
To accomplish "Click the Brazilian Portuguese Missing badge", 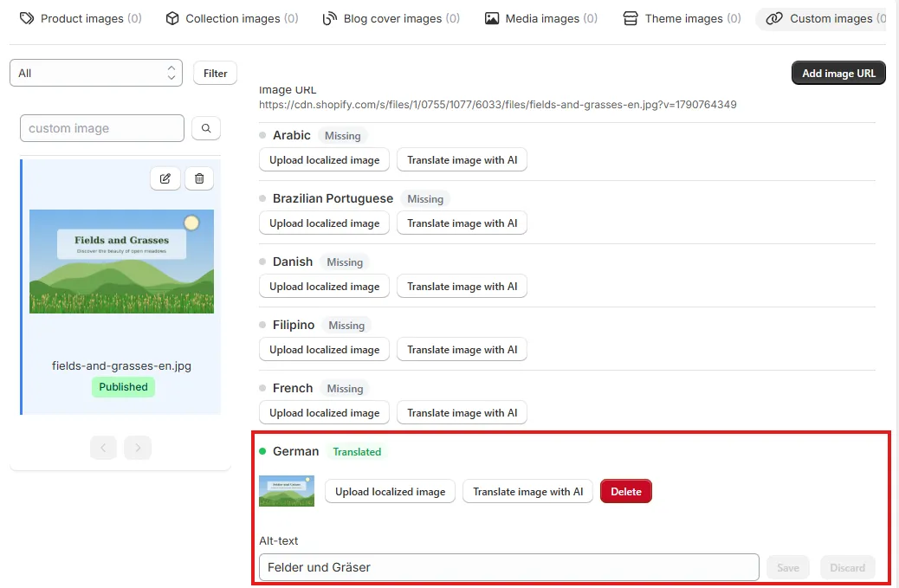I will pos(425,199).
